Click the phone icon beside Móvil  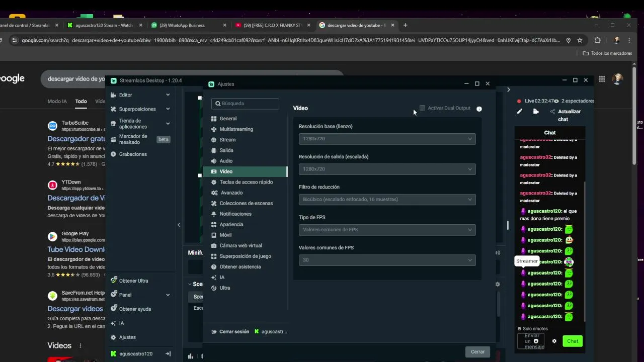214,235
